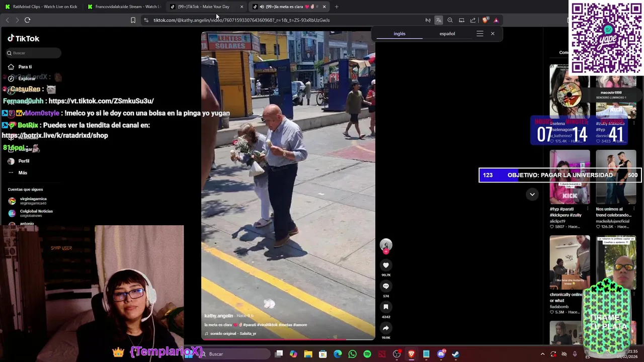Open the #parati hashtag in caption
The image size is (644, 362).
[250, 325]
